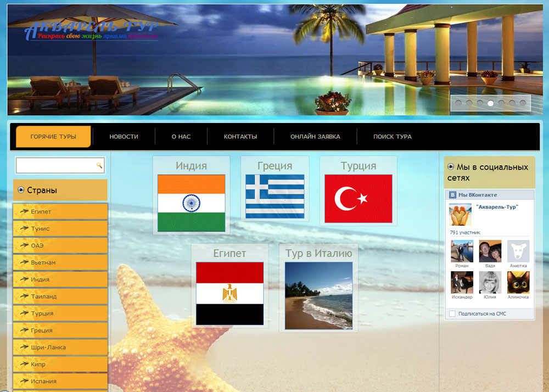This screenshot has width=549, height=392.
Task: Enable the Подписаться на СМС checkbox
Action: (452, 313)
